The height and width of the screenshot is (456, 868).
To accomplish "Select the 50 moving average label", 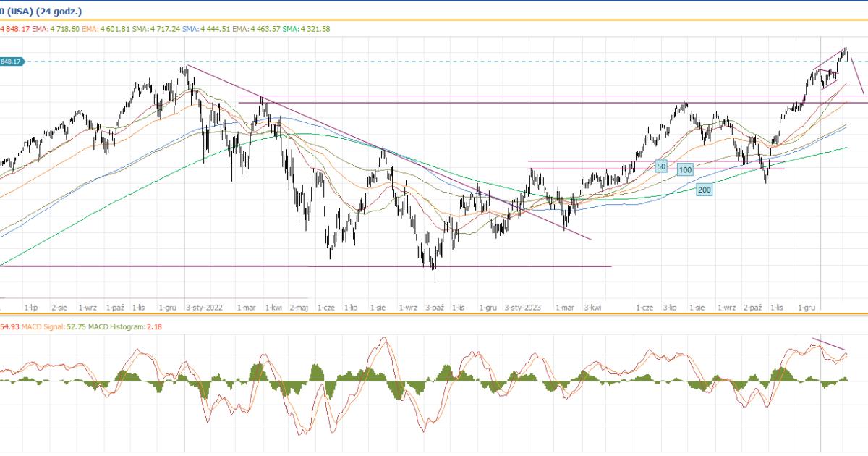I will coord(660,166).
